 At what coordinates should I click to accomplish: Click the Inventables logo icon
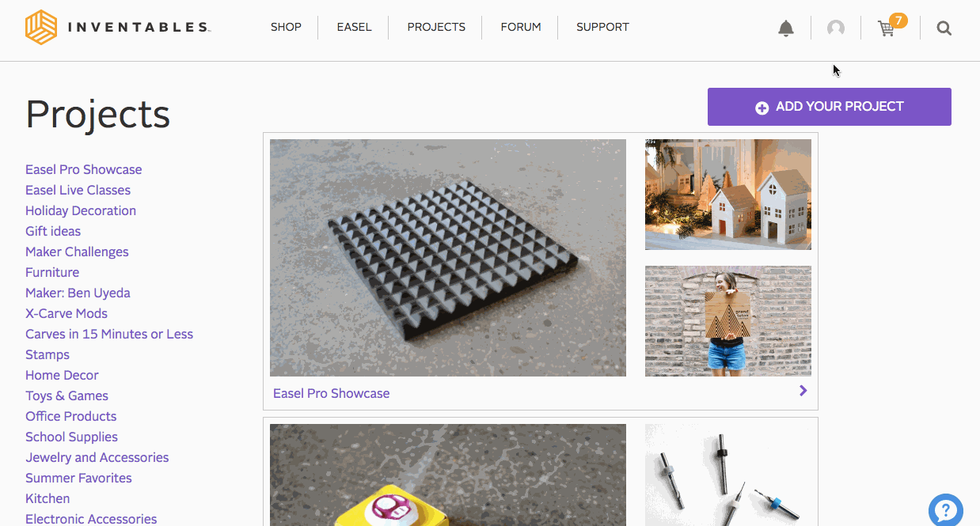[41, 28]
